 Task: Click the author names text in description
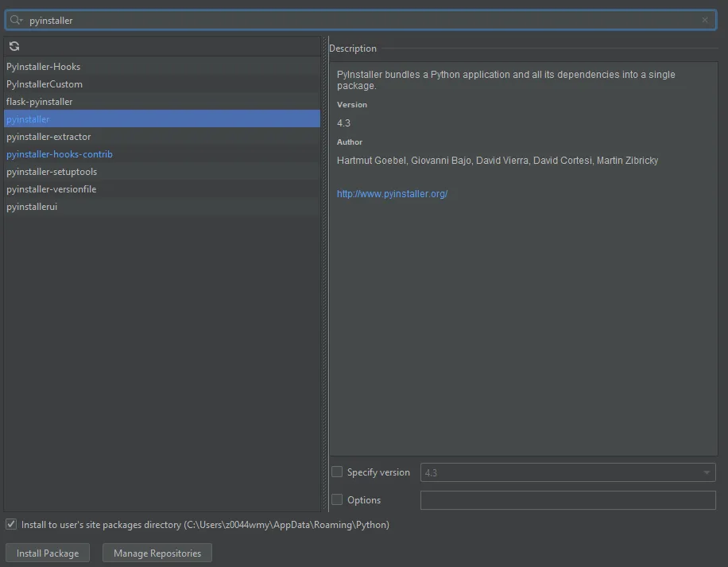(x=498, y=160)
